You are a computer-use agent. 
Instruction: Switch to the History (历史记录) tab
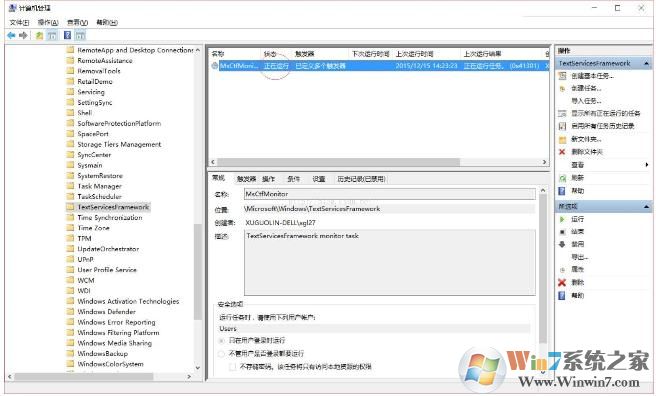click(361, 179)
